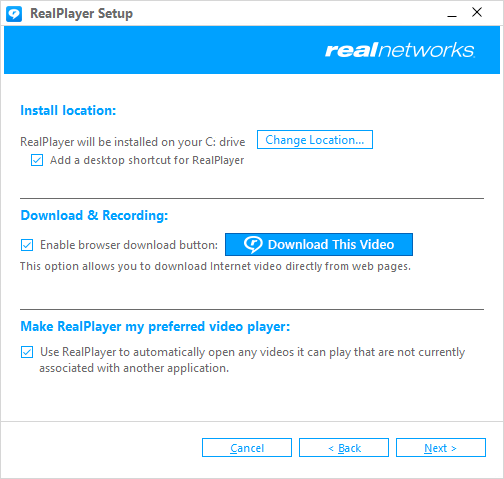Click the Use RealPlayer to automatically open text
504x479 pixels.
[252, 360]
